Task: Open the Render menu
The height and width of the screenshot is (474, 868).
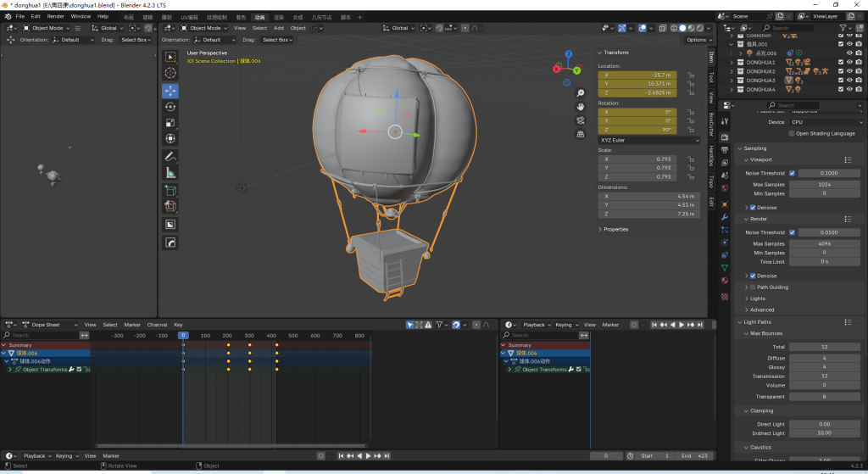Action: click(x=55, y=17)
